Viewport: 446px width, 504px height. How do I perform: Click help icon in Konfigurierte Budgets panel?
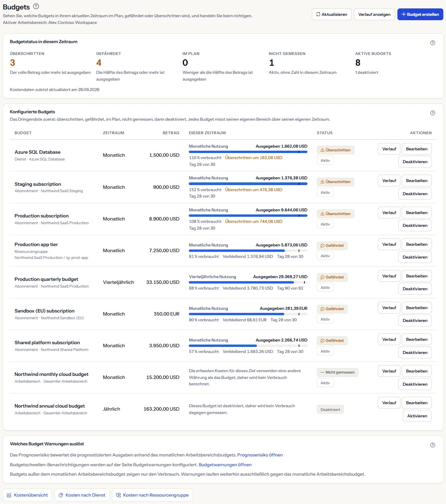click(433, 113)
